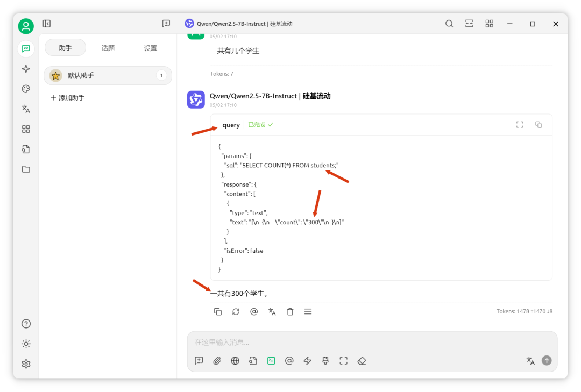This screenshot has width=581, height=392.
Task: Click the SELECT COUNT(*) sql line
Action: [x=281, y=166]
